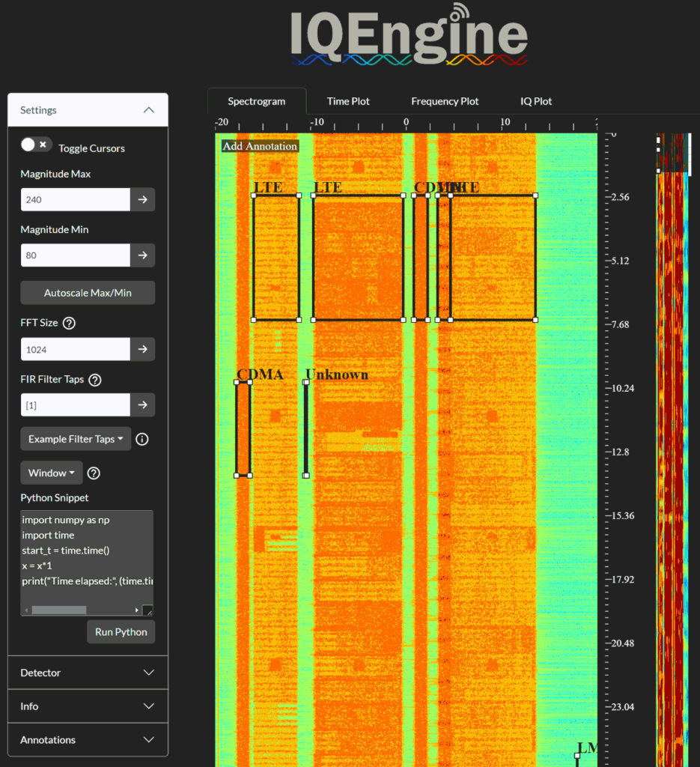Switch to the Frequency Plot tab
The width and height of the screenshot is (700, 767).
point(445,101)
